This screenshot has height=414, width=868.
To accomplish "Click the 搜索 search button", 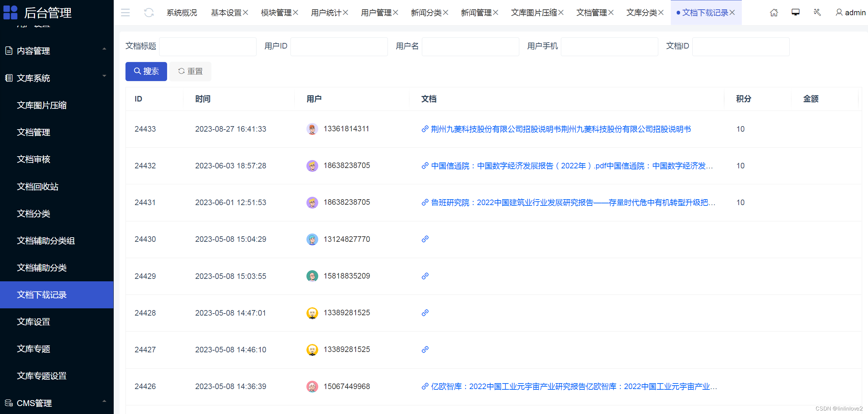I will pyautogui.click(x=146, y=71).
